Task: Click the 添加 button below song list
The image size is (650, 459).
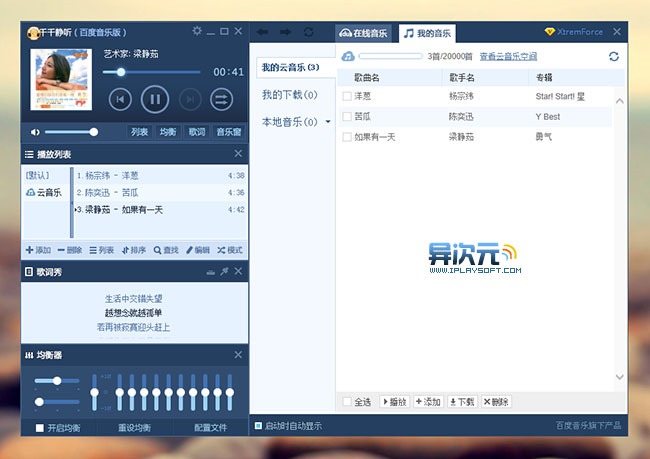Action: coord(428,401)
